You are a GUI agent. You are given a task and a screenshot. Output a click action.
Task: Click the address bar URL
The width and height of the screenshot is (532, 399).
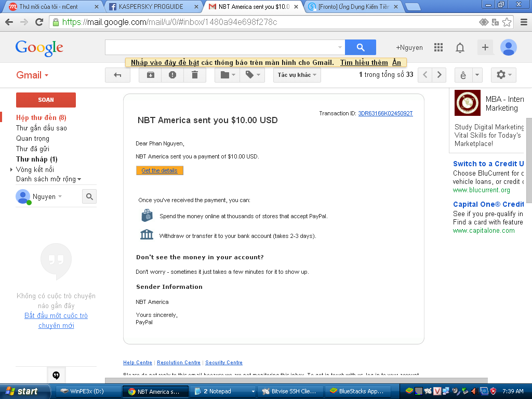pos(170,22)
